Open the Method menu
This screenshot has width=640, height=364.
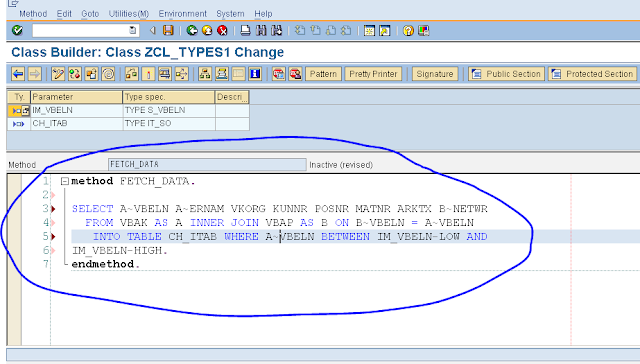click(x=33, y=14)
